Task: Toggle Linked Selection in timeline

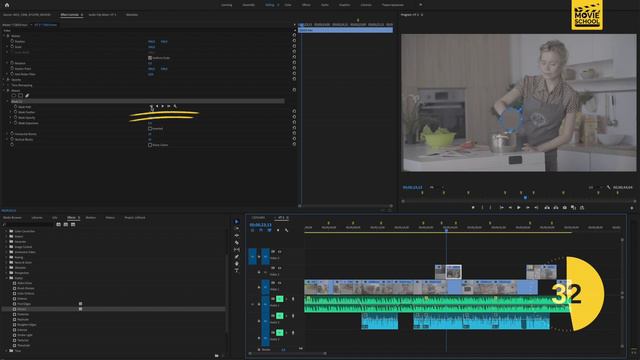Action: tap(269, 230)
